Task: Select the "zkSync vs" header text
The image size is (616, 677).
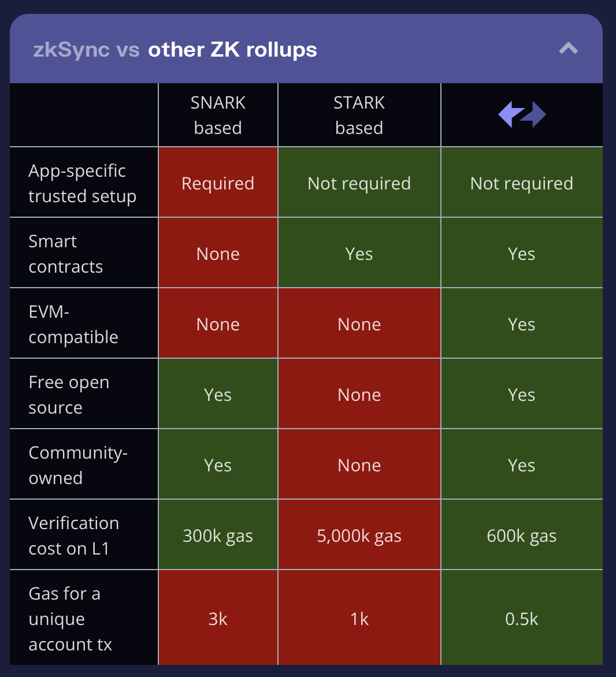Action: click(87, 50)
